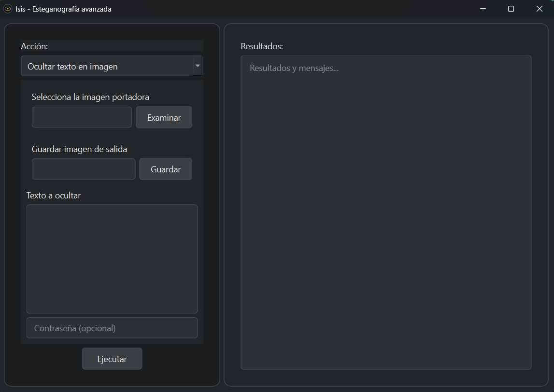
Task: Click the Isis eye icon in title bar
Action: click(8, 9)
